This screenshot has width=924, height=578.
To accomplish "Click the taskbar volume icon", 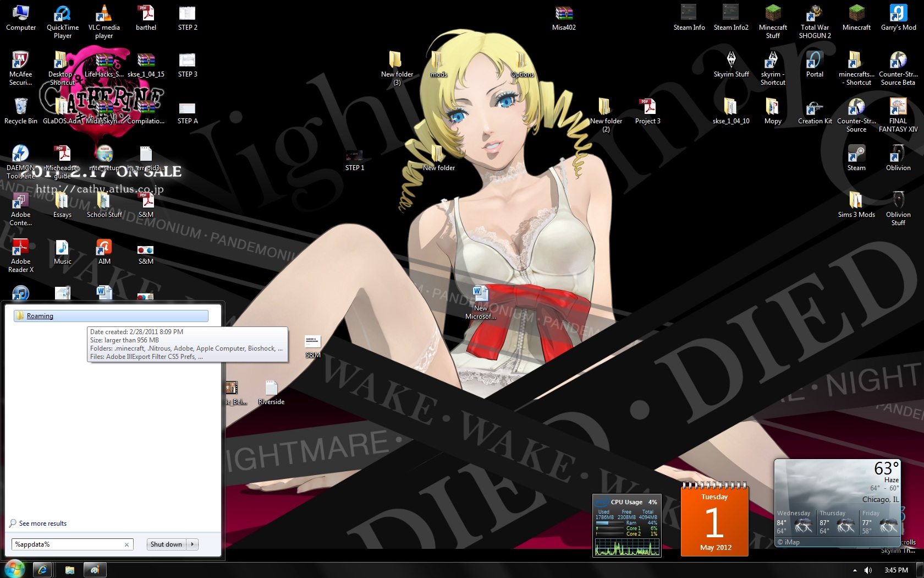I will tap(868, 570).
